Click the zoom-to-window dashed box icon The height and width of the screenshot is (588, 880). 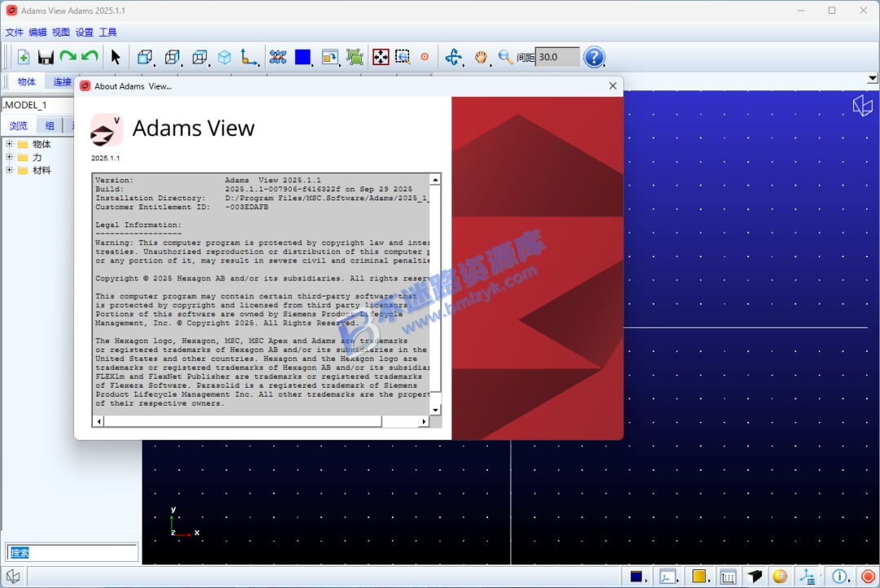click(x=403, y=57)
